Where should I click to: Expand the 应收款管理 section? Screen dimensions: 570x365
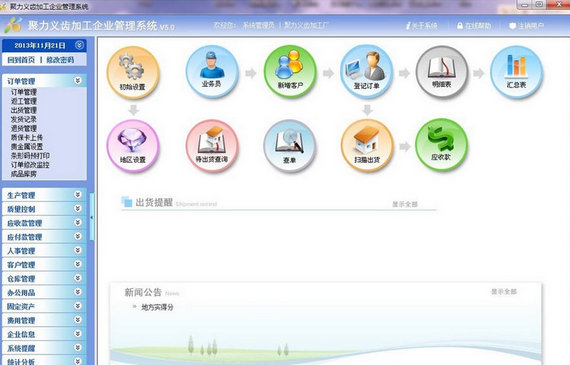44,223
